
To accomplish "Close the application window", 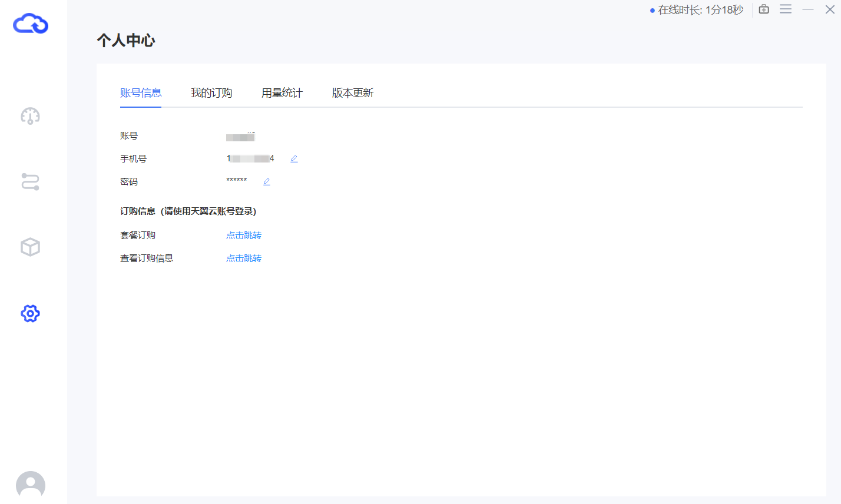I will pos(830,9).
